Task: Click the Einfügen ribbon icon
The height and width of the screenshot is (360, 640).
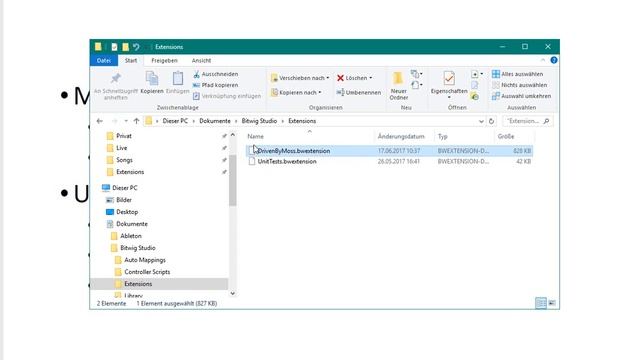Action: tap(178, 82)
